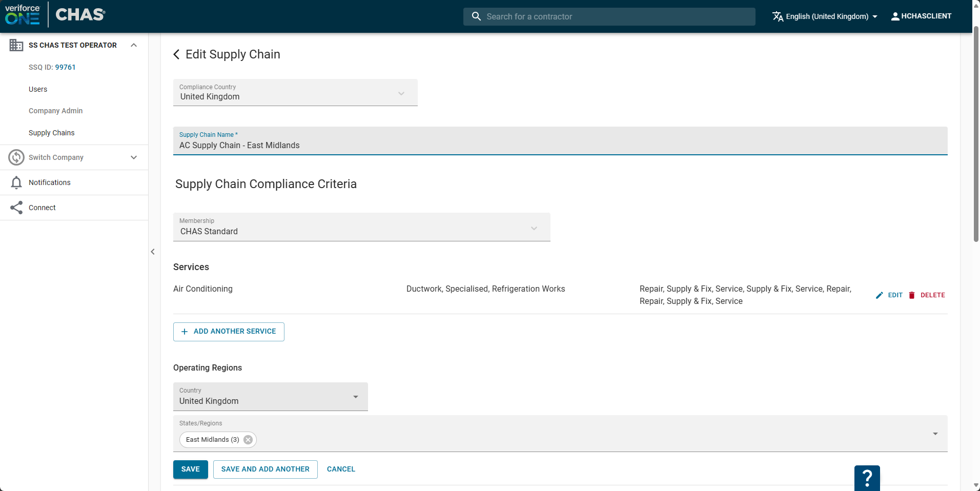
Task: Click the Search for a contractor field
Action: (609, 16)
